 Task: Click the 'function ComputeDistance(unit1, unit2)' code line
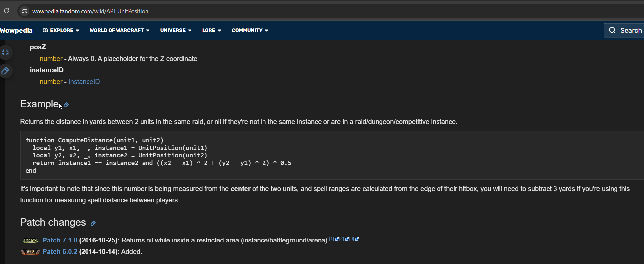[94, 140]
